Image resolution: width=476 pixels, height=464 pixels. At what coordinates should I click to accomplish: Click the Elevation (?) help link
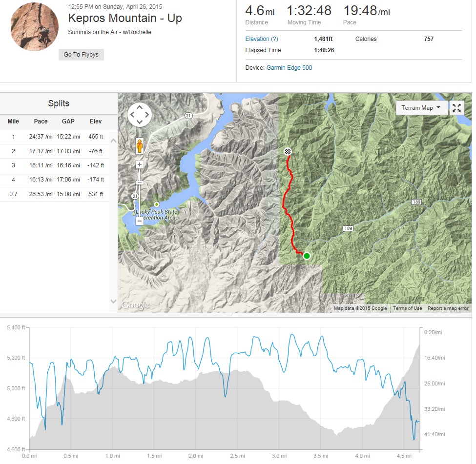(262, 39)
